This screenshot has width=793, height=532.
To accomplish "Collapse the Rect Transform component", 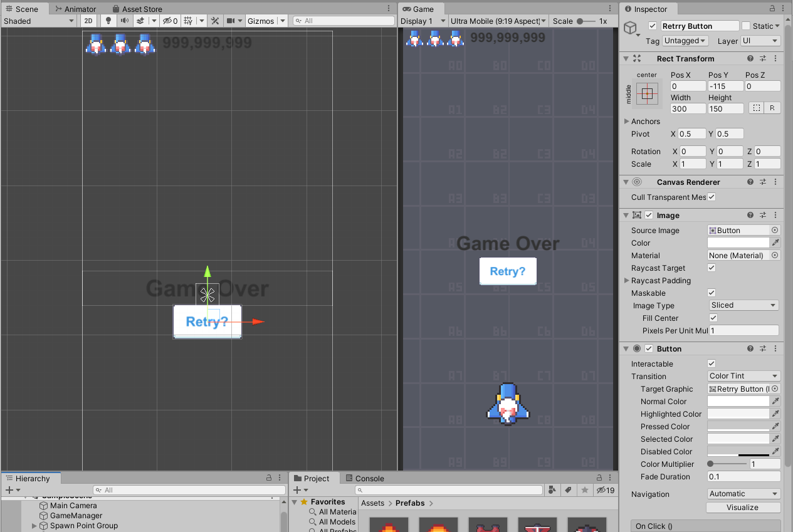I will coord(626,58).
